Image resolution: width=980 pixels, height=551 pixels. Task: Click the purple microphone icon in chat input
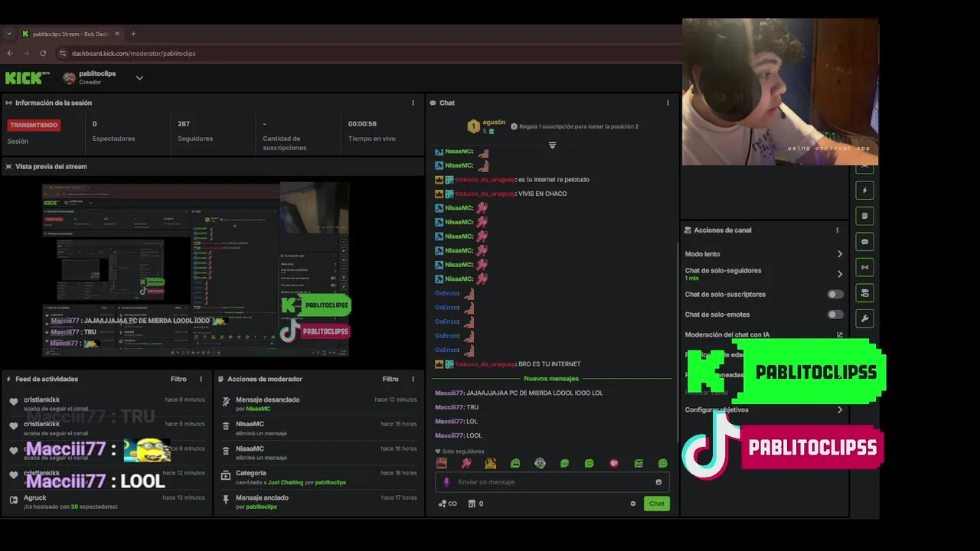click(446, 482)
